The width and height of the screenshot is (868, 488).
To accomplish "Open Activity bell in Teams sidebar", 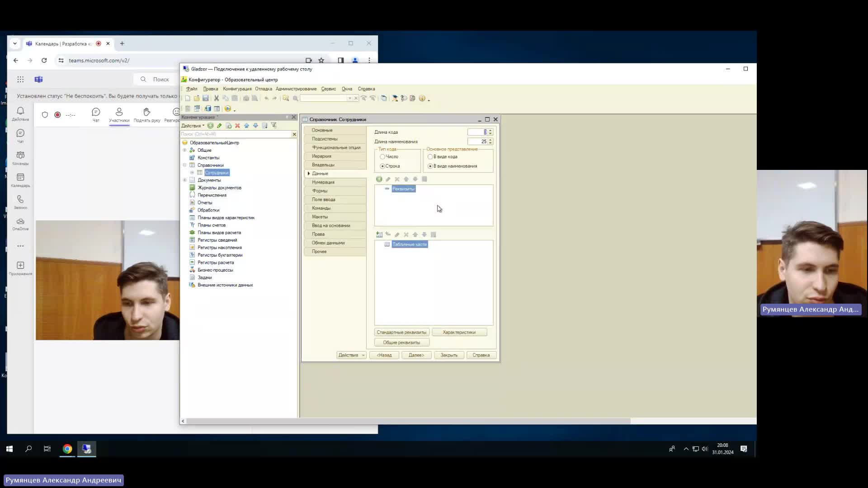I will point(20,113).
